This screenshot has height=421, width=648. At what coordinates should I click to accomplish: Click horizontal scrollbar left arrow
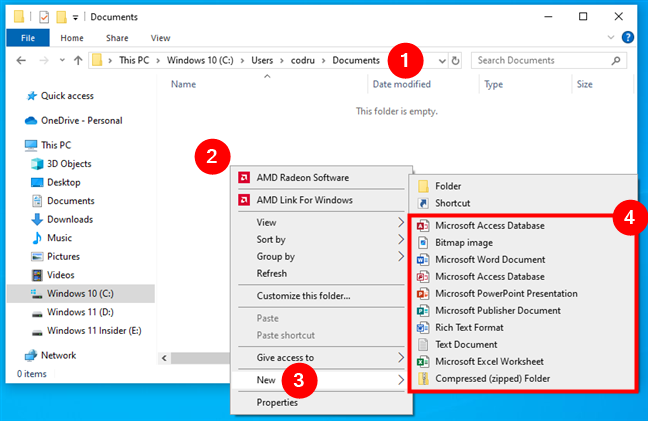[164, 358]
